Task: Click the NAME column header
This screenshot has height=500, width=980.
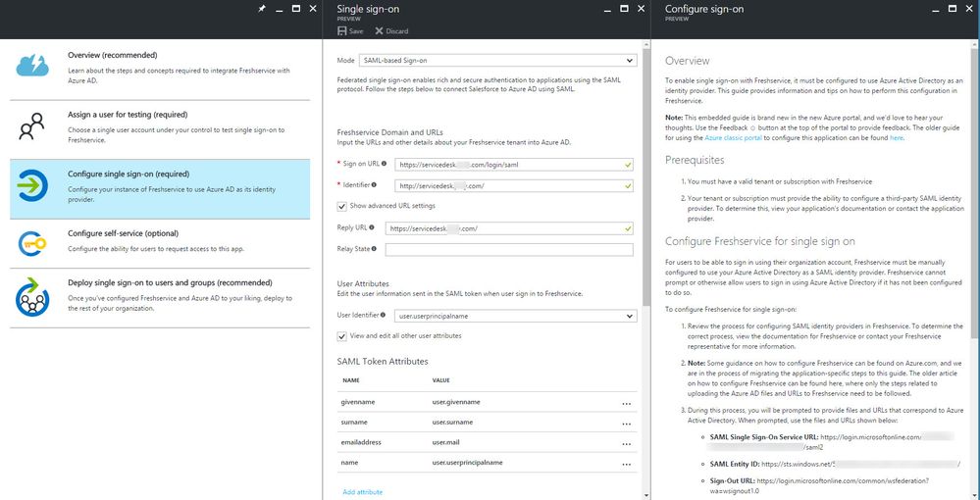Action: click(350, 380)
